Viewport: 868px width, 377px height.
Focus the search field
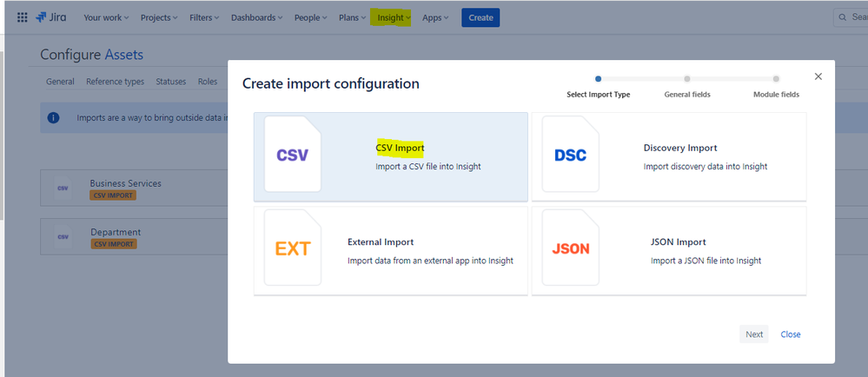(x=851, y=17)
